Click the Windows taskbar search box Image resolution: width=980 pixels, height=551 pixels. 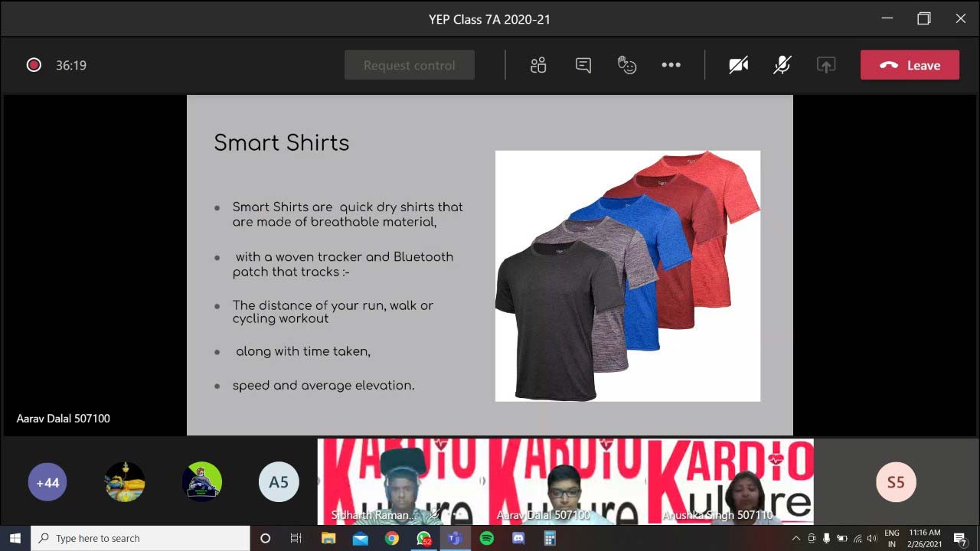pos(140,538)
